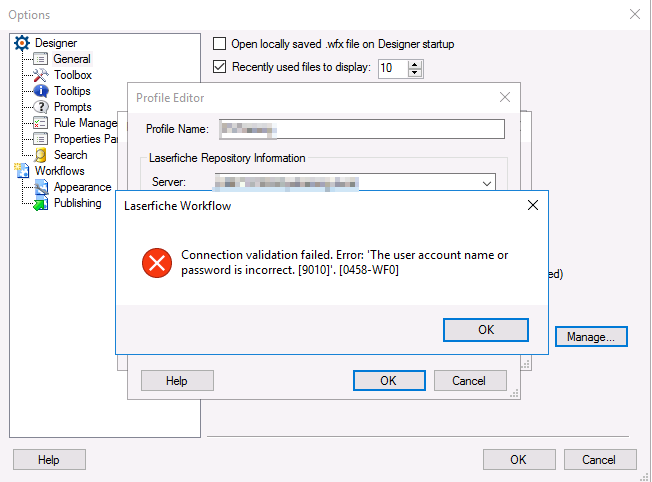Select the Appearance tree item

(x=82, y=187)
